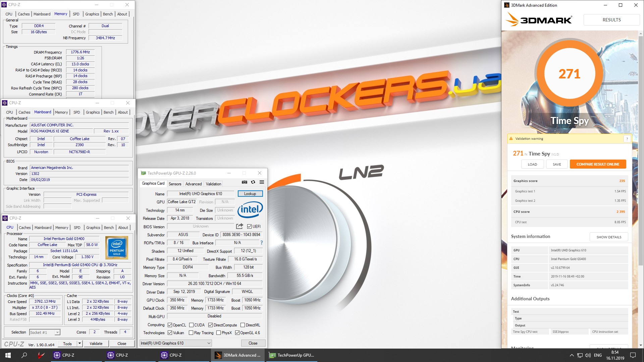Image resolution: width=644 pixels, height=362 pixels.
Task: Click the GPU-Z Name field Intel UHD Graphics 610
Action: click(201, 194)
